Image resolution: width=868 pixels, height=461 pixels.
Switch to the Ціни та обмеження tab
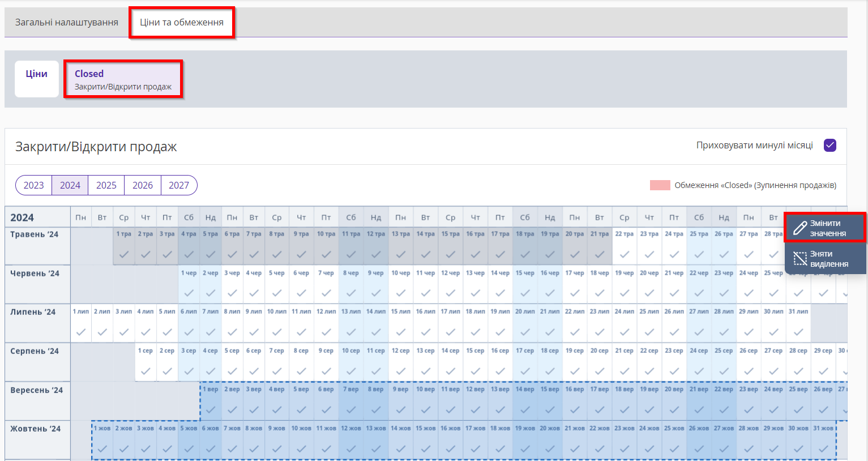tap(182, 22)
